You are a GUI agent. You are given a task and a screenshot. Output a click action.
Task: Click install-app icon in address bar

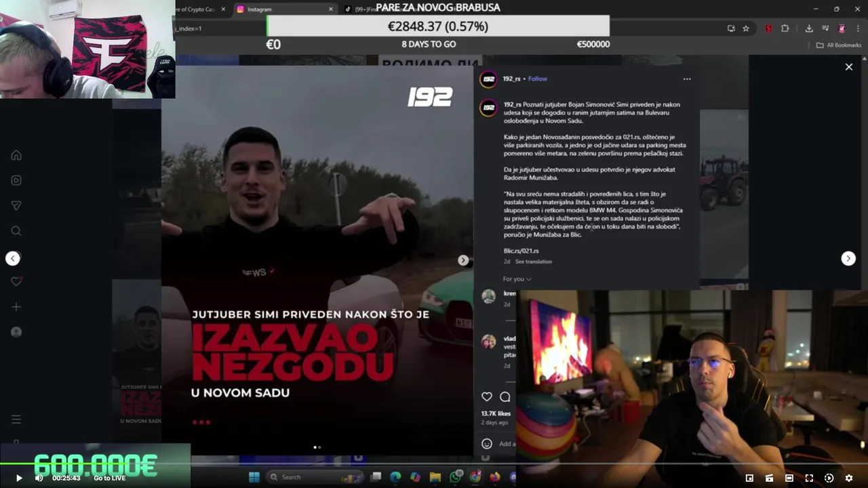coord(731,28)
